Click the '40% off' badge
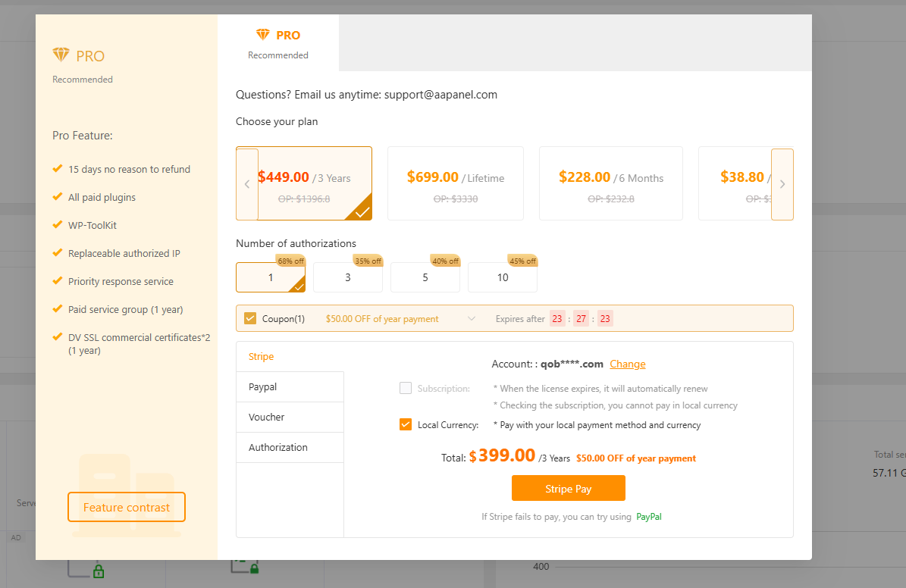This screenshot has height=588, width=906. click(446, 261)
